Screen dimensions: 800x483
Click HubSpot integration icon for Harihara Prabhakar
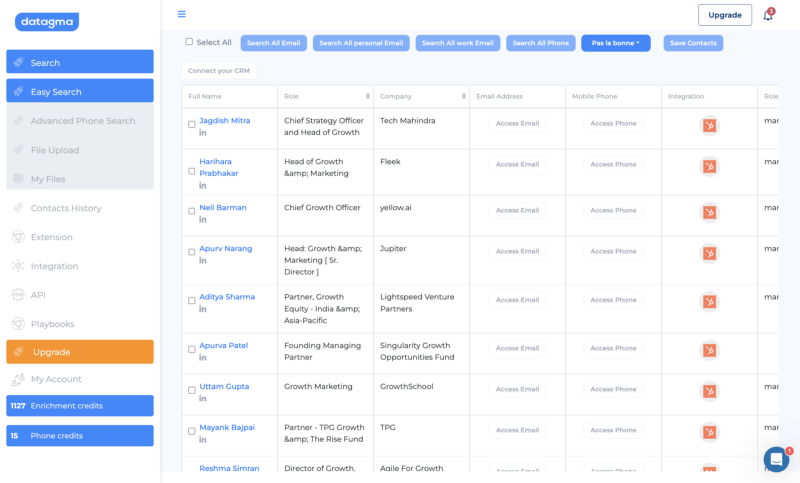(709, 166)
